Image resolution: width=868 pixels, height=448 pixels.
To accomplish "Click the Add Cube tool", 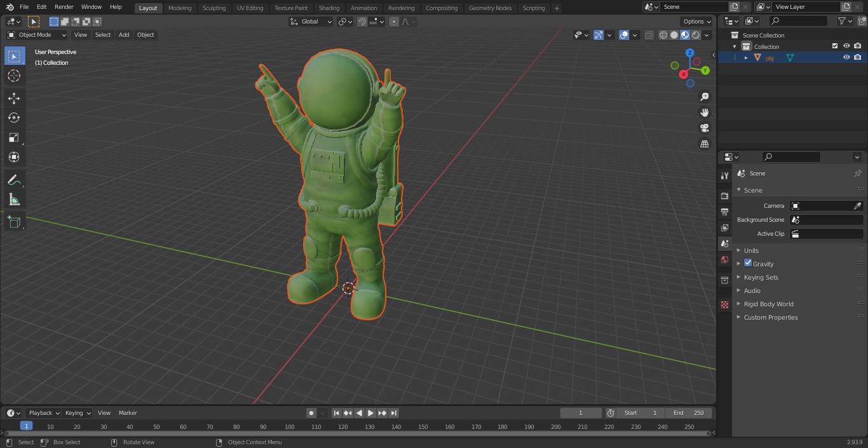I will point(14,222).
